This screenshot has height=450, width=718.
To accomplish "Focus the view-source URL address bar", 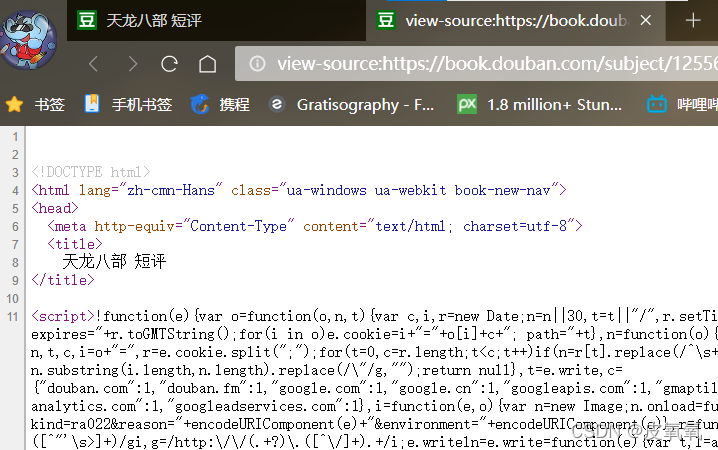I will click(476, 64).
